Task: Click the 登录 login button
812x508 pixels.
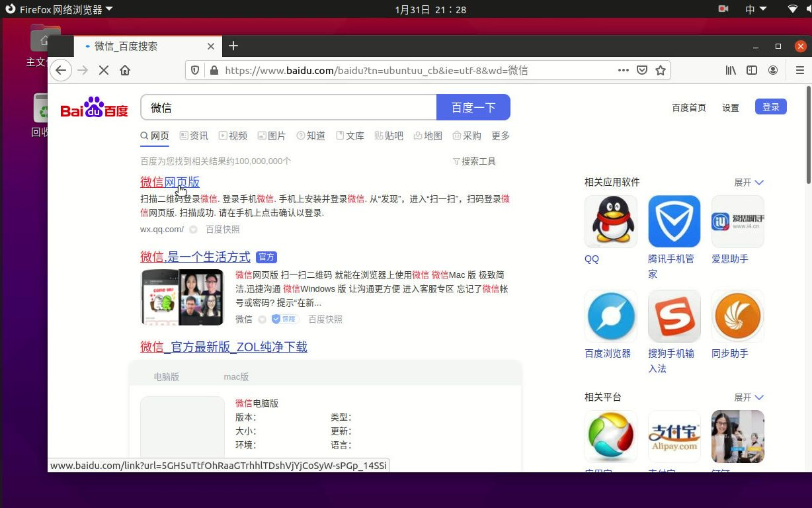Action: pos(771,107)
